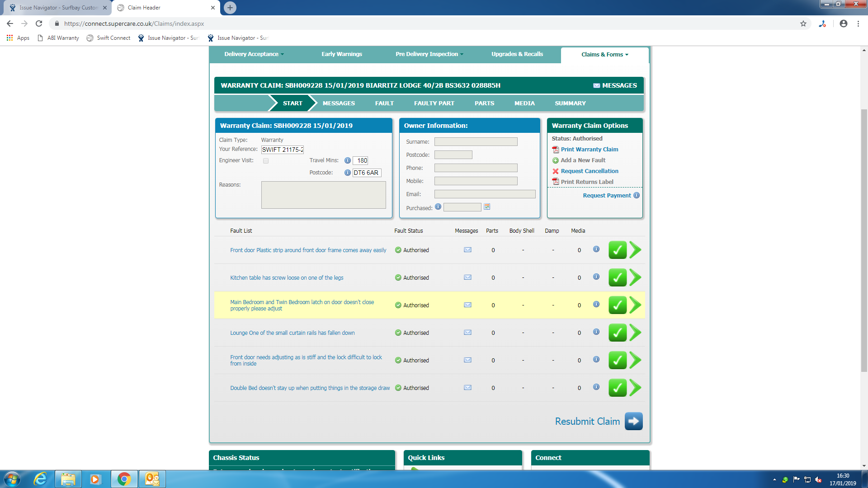Click green chevron arrow for Lounge curtain fault

pos(635,333)
